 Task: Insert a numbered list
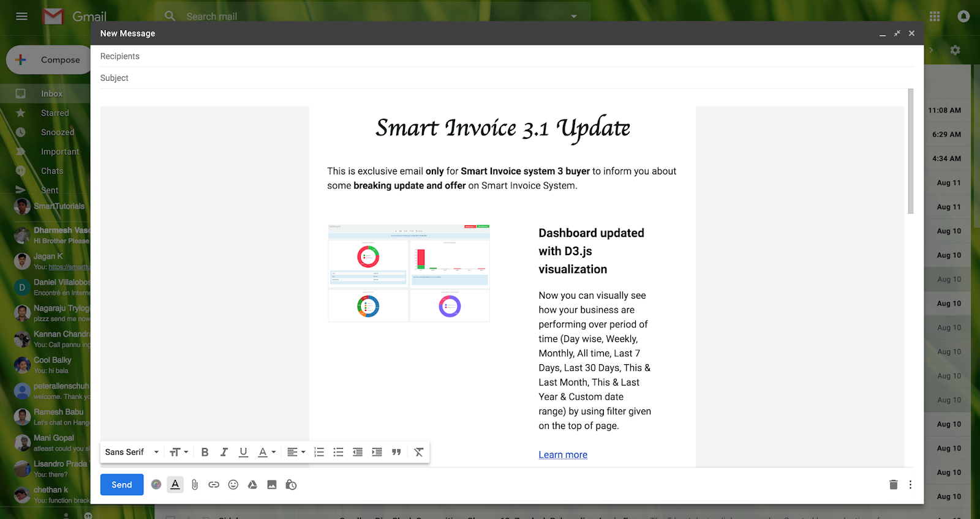pos(319,452)
